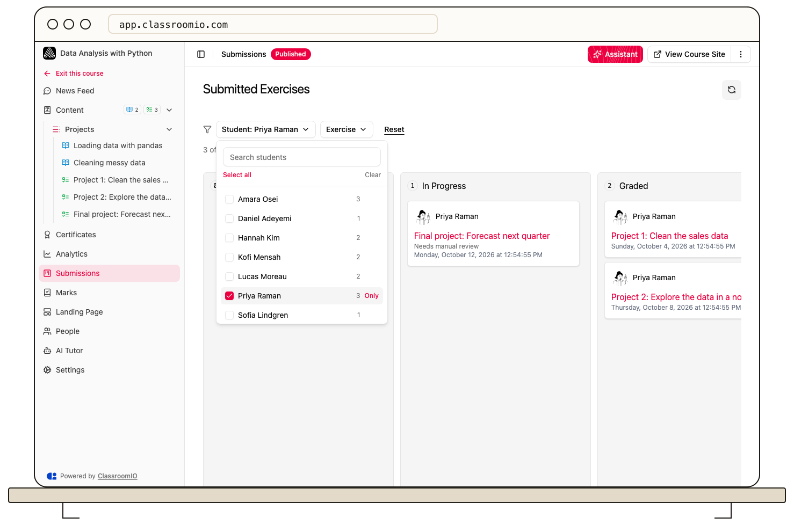Screen dimensions: 794x532
Task: Click Clear in the student filter
Action: 373,175
